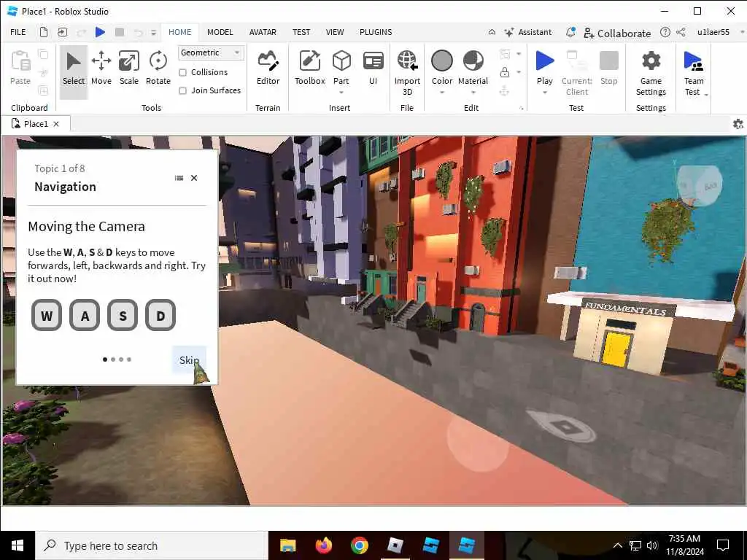Switch to the MODEL ribbon tab

220,32
